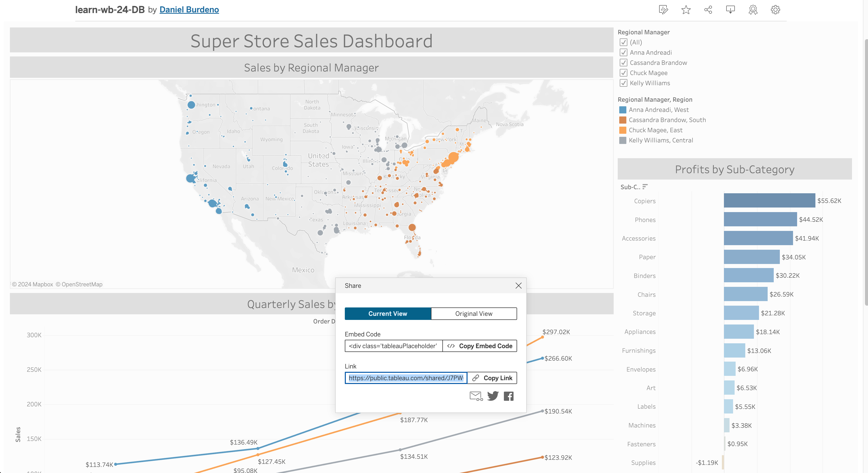Toggle the Chuck Magee checkbox

point(623,73)
